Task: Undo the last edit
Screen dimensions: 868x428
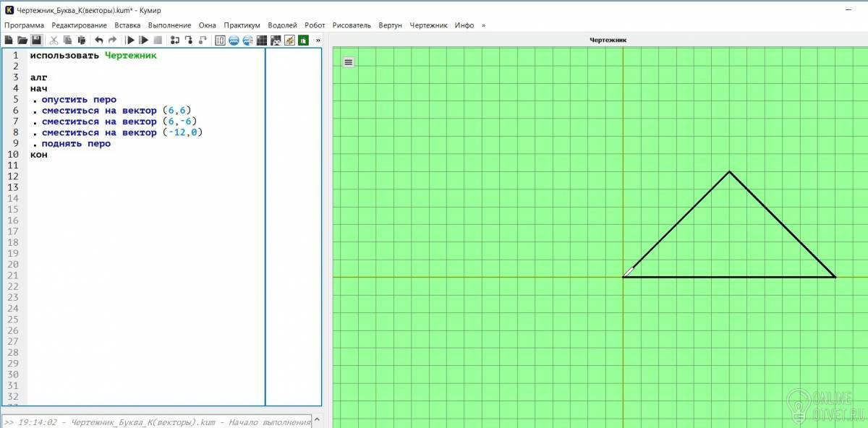Action: tap(98, 40)
